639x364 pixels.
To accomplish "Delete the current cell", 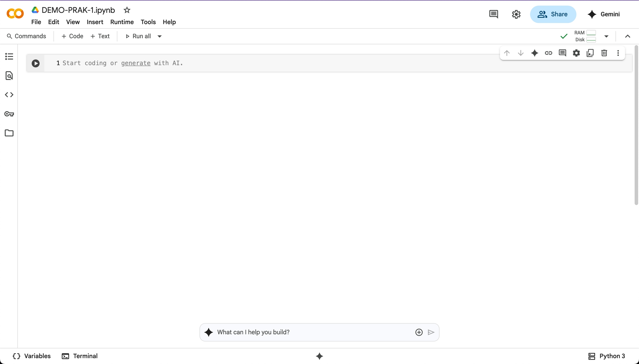I will pos(604,53).
